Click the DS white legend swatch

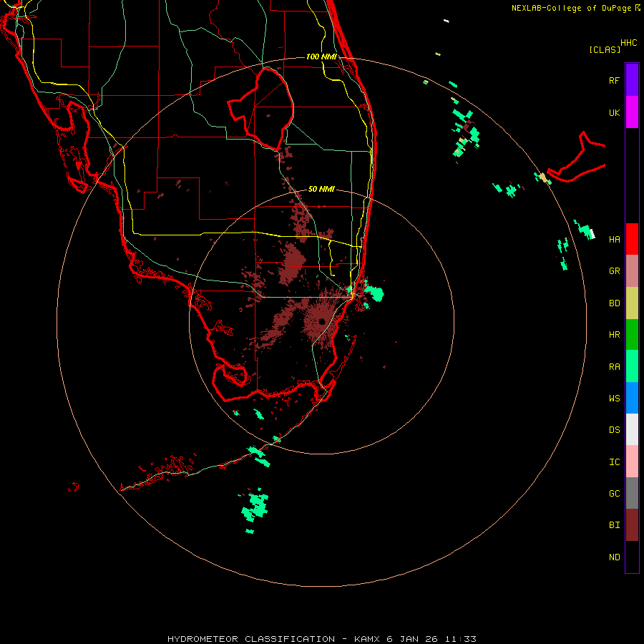coord(632,429)
